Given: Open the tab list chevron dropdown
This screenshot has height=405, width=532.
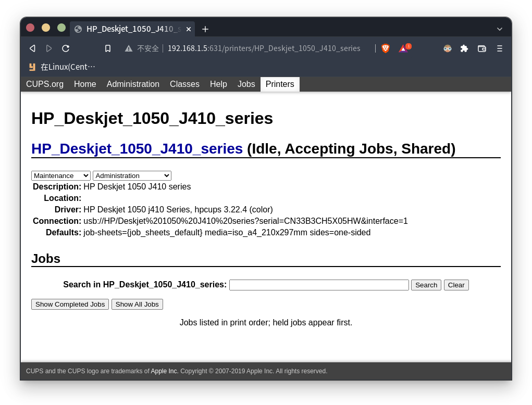Looking at the screenshot, I should (x=500, y=29).
